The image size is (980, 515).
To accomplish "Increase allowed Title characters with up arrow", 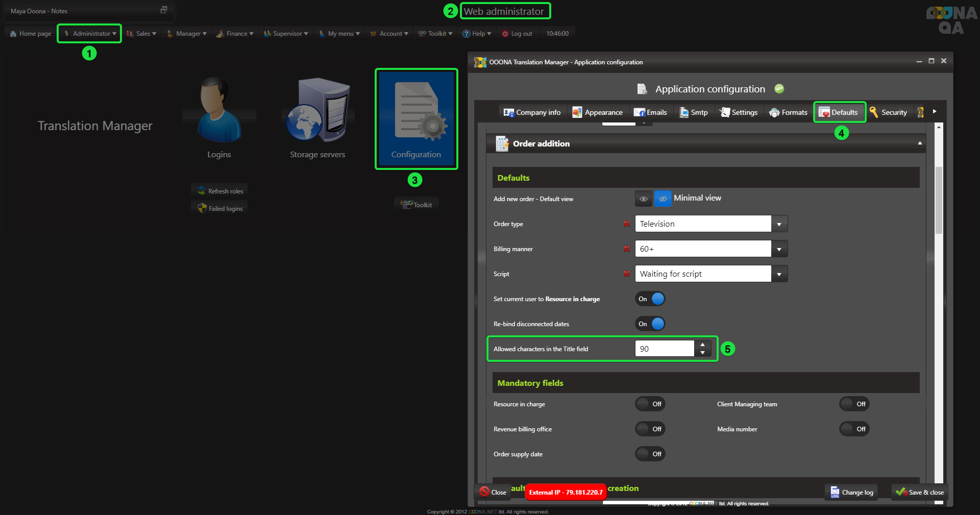I will tap(703, 345).
